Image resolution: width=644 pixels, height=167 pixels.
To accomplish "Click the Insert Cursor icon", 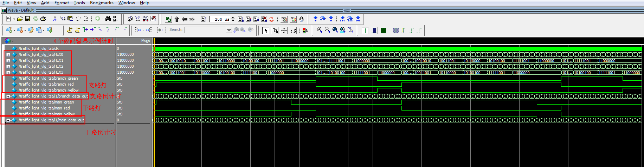I will coord(70,30).
